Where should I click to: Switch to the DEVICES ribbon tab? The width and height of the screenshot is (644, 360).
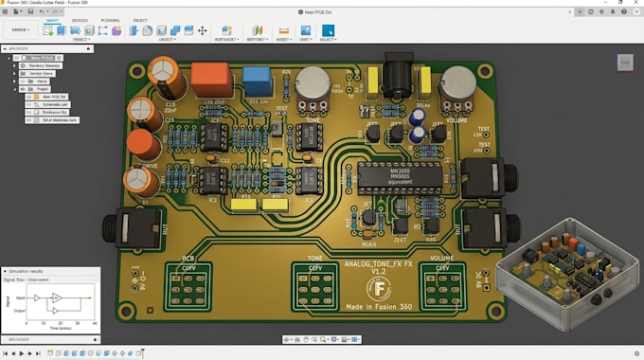tap(80, 20)
